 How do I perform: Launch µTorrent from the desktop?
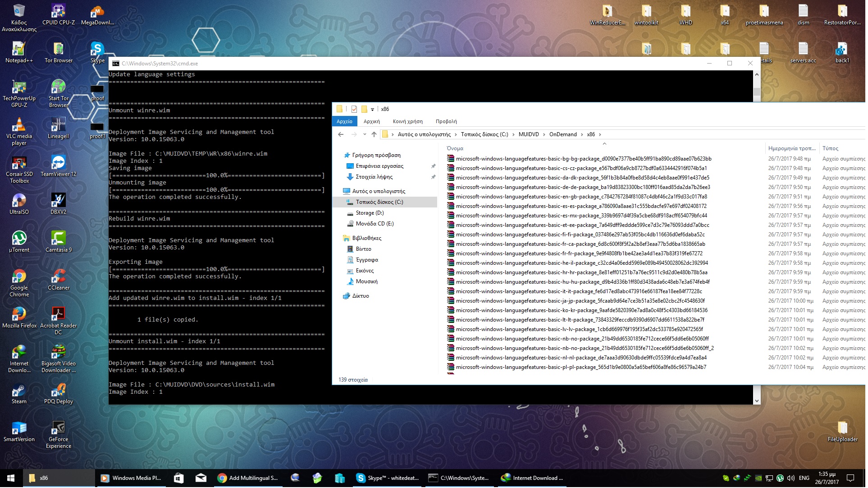(19, 242)
